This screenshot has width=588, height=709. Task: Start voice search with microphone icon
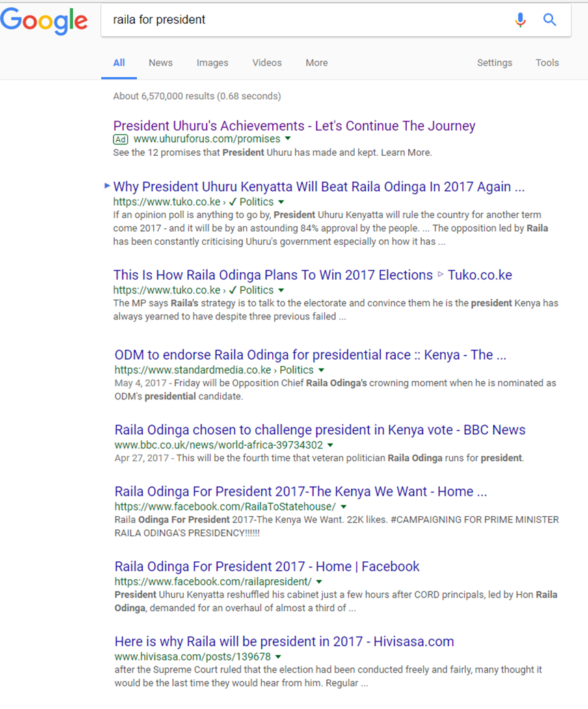click(x=520, y=20)
